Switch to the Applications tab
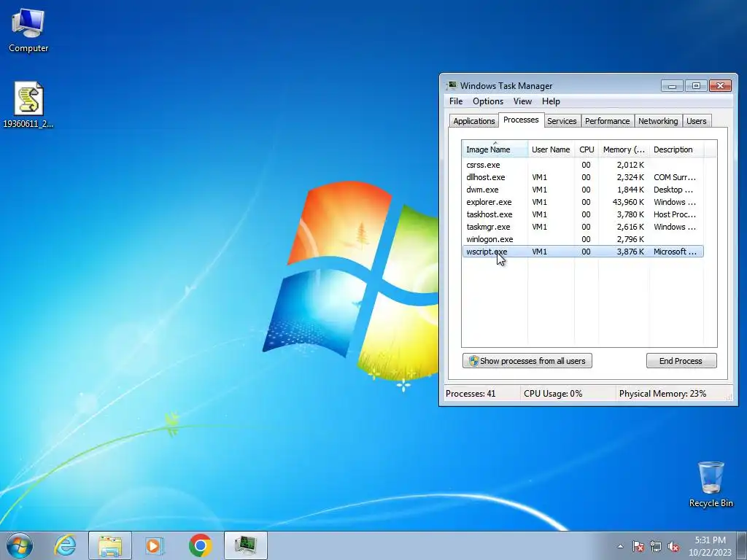Viewport: 747px width, 560px height. click(474, 121)
